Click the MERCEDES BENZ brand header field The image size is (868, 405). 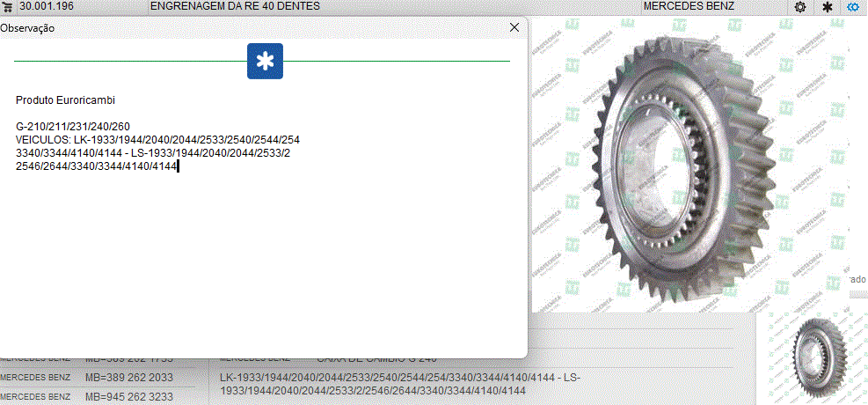(x=688, y=7)
